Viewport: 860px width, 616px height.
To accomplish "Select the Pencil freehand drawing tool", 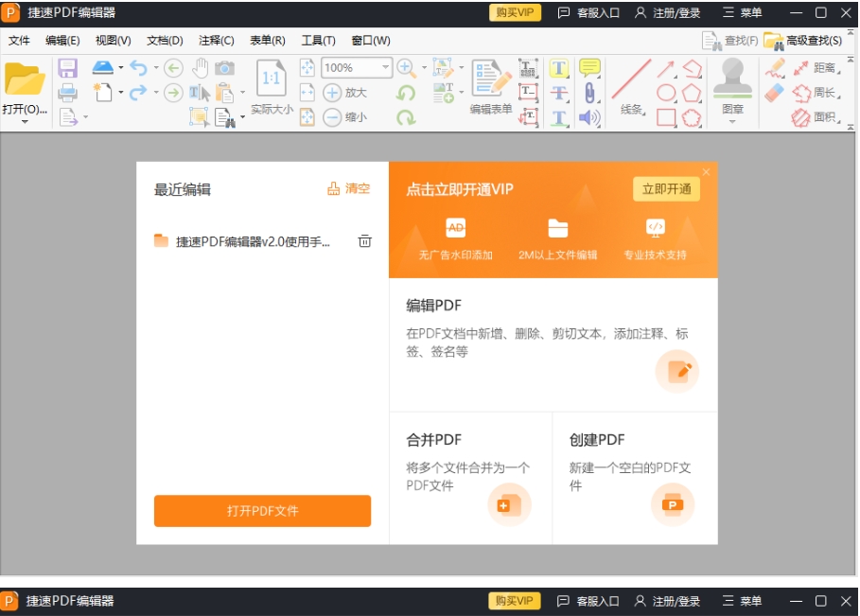I will click(x=775, y=68).
